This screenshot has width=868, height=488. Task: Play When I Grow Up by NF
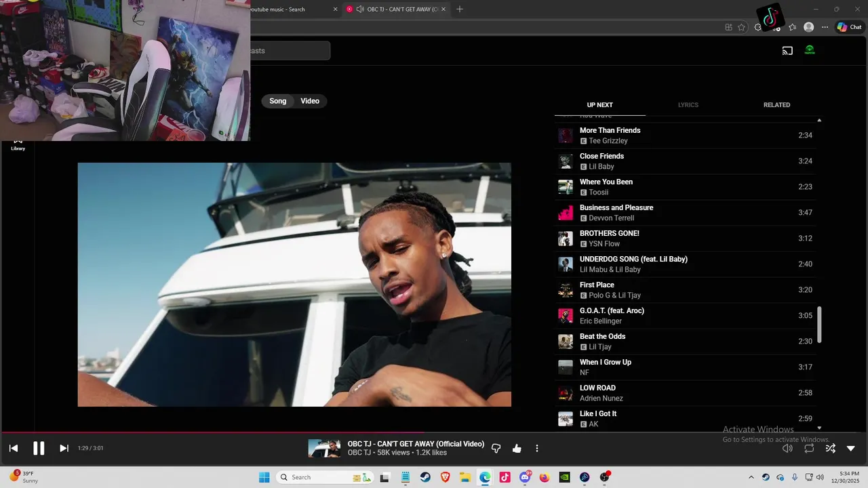point(685,367)
